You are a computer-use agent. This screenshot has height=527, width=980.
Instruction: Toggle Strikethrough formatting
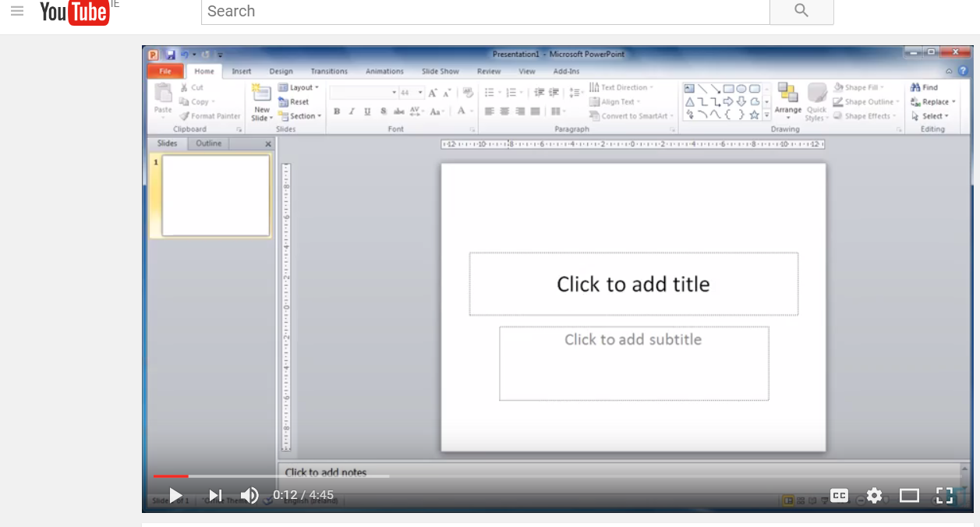(x=398, y=111)
